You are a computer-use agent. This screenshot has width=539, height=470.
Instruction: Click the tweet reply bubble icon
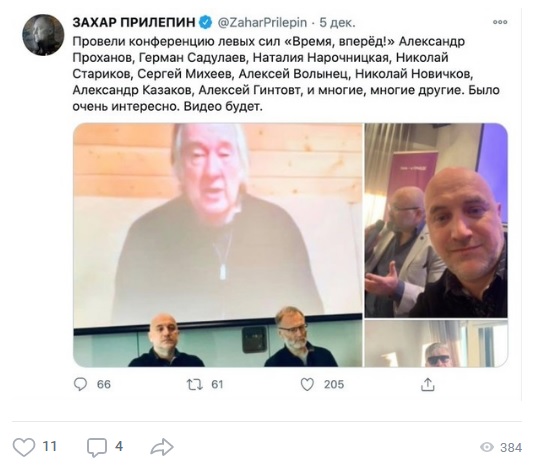[80, 384]
